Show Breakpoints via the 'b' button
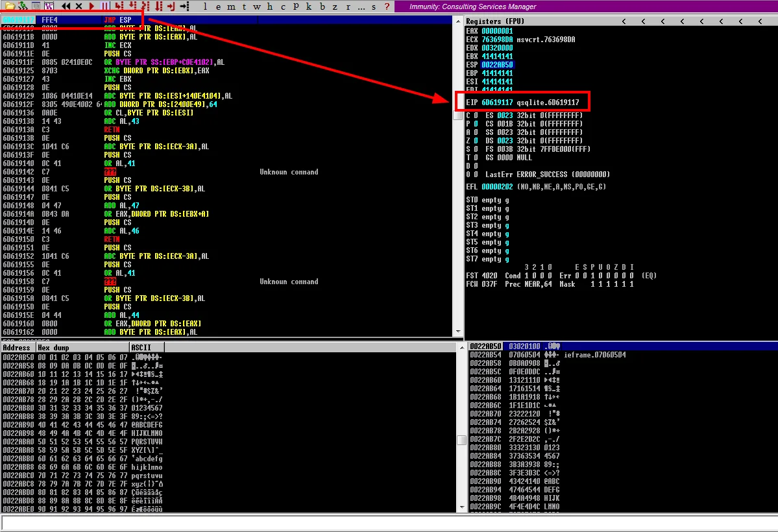The image size is (778, 532). click(322, 6)
